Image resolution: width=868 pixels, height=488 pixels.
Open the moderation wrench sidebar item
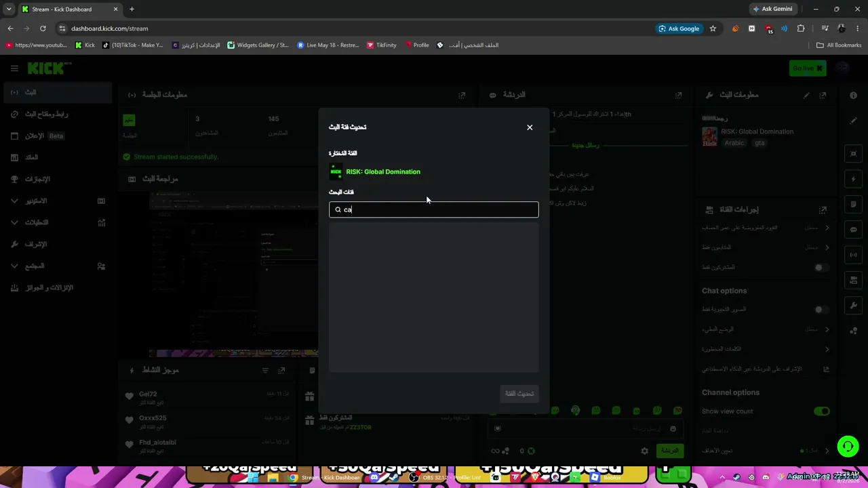[x=57, y=244]
